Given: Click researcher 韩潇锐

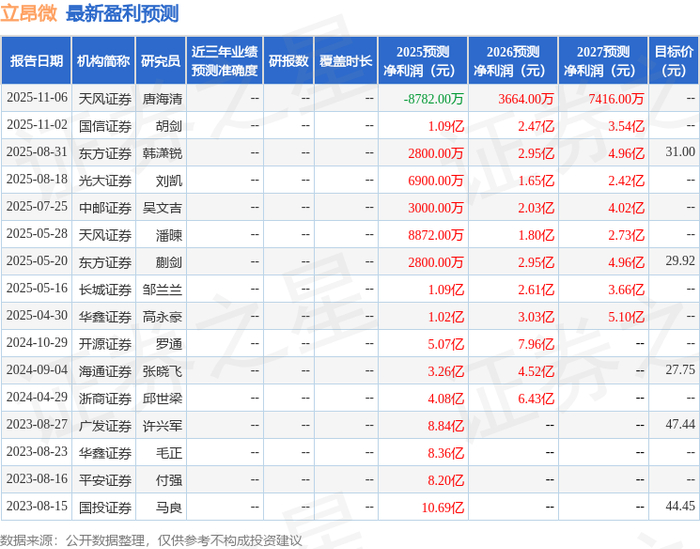Looking at the screenshot, I should tap(162, 154).
